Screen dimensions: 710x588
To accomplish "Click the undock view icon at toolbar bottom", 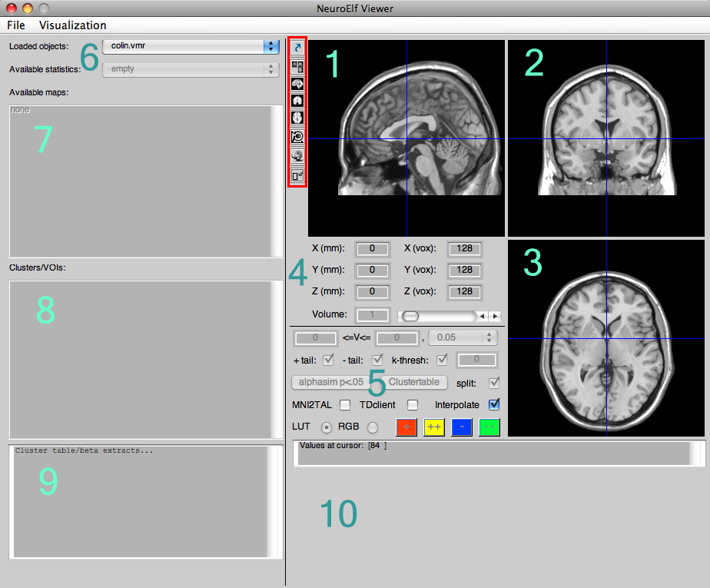I will click(x=297, y=175).
